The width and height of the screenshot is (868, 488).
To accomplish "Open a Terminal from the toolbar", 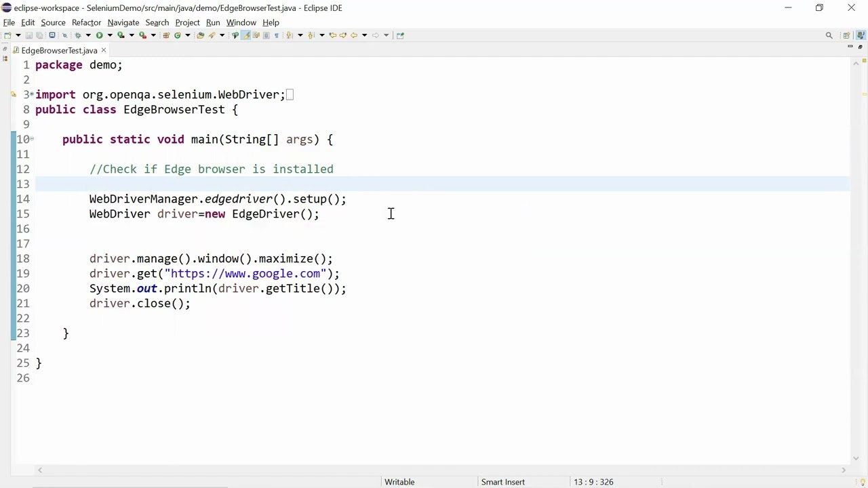I will point(52,35).
